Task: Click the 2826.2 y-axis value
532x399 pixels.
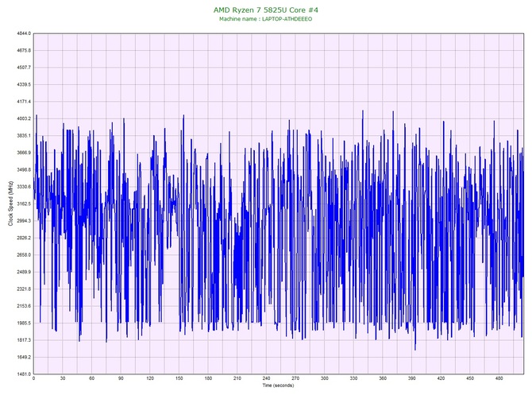Action: pyautogui.click(x=24, y=238)
